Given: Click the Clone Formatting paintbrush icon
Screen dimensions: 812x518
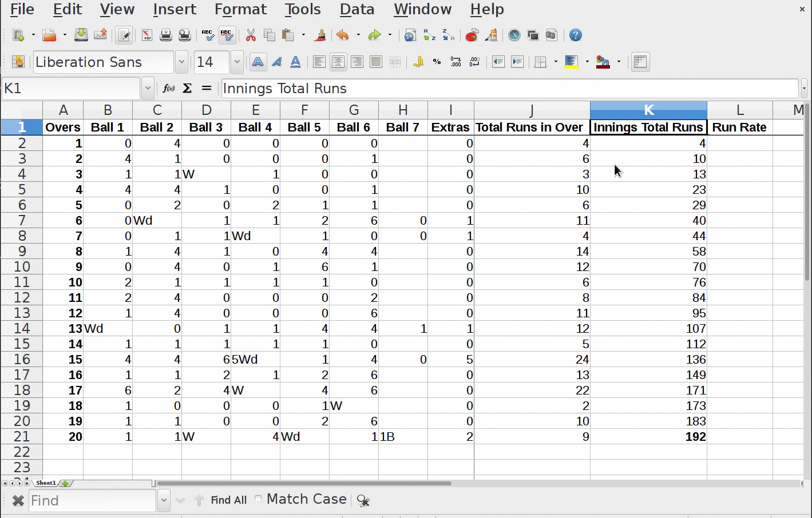Looking at the screenshot, I should (x=320, y=35).
